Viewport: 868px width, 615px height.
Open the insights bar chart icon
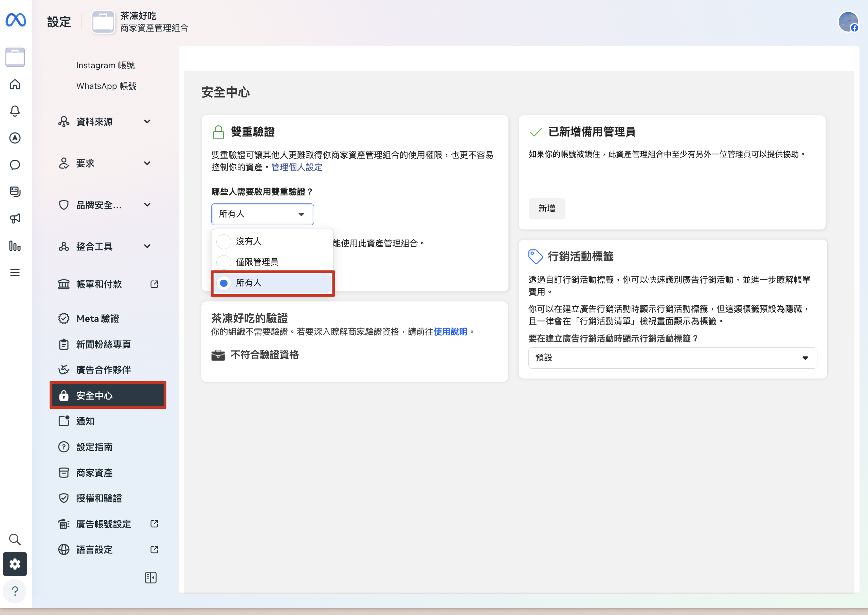[15, 246]
